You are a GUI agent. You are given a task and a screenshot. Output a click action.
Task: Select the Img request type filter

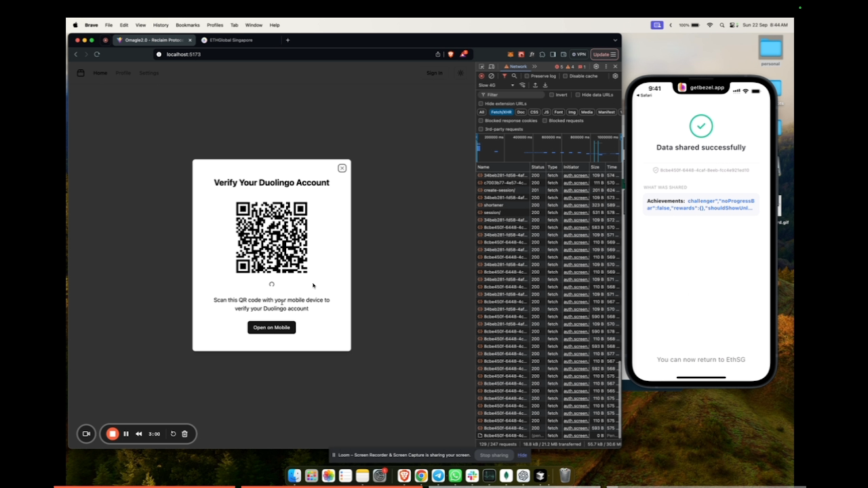[x=572, y=112]
